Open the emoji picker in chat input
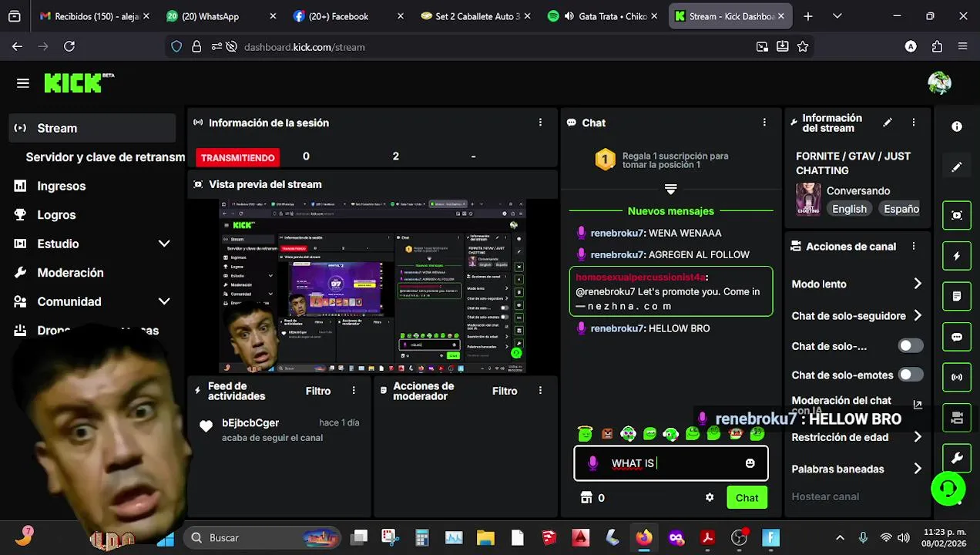 coord(750,463)
